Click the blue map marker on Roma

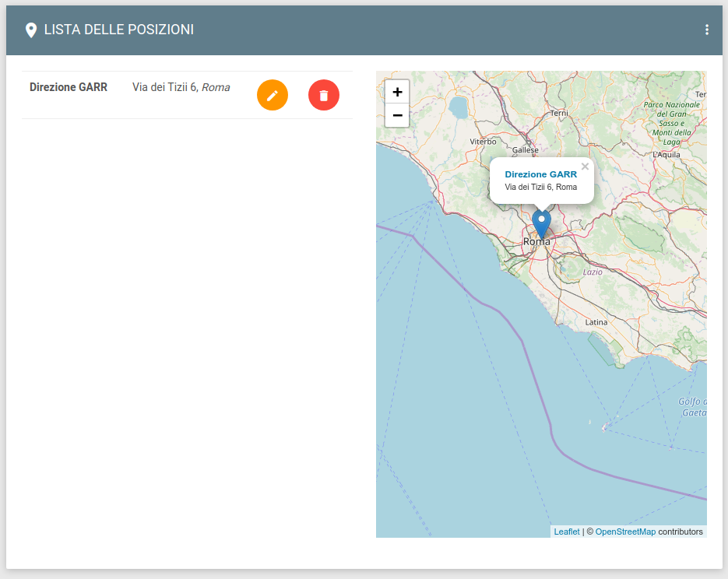(x=541, y=223)
